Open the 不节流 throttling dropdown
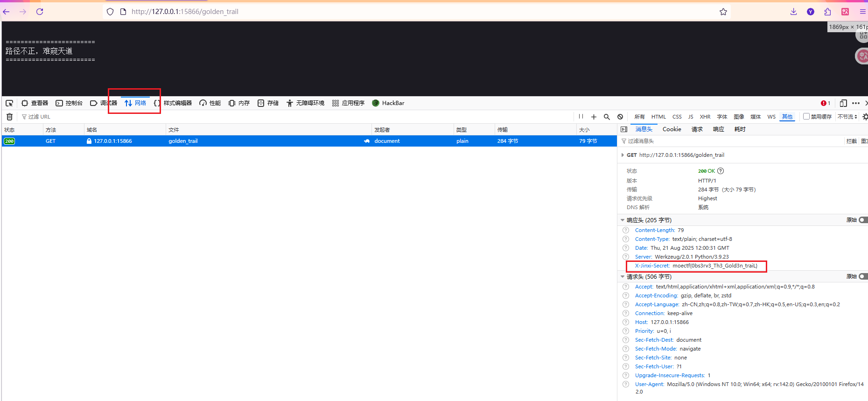The width and height of the screenshot is (868, 401). click(x=847, y=117)
